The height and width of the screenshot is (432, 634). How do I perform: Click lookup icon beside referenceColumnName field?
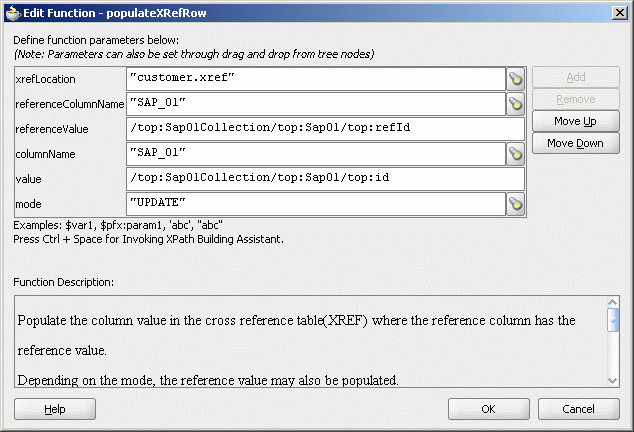pyautogui.click(x=516, y=104)
